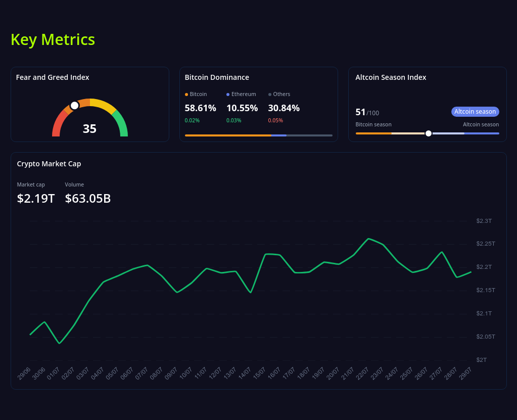Click the Bitcoin Dominance title
517x420 pixels.
(217, 77)
